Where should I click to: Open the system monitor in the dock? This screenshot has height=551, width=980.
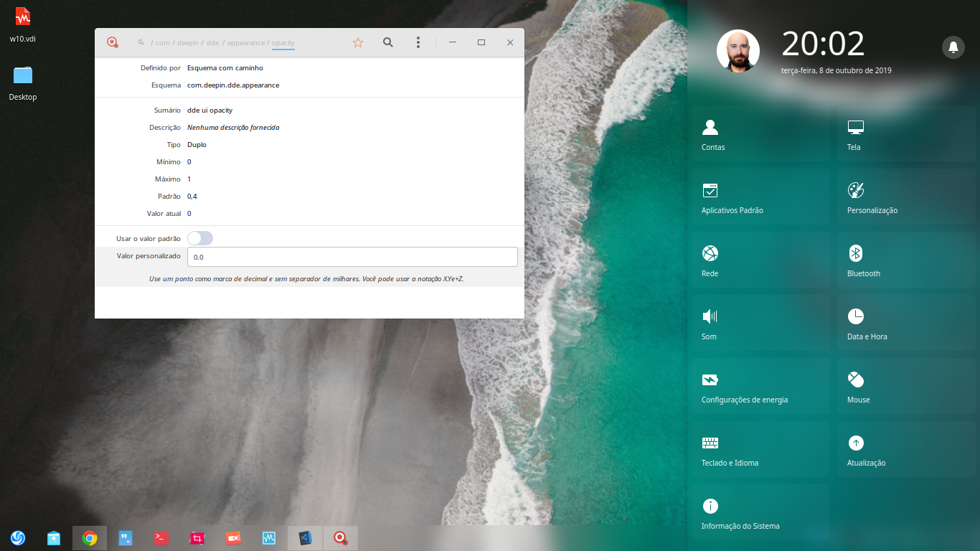coord(269,538)
